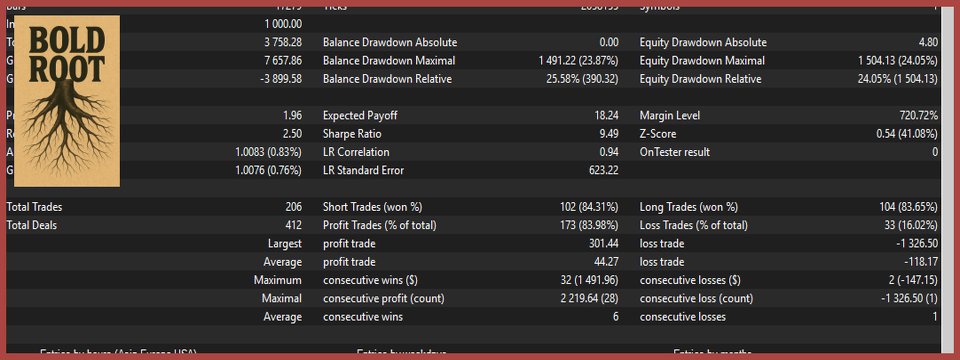Select the 3 758.28 value
960x360 pixels.
click(x=283, y=42)
